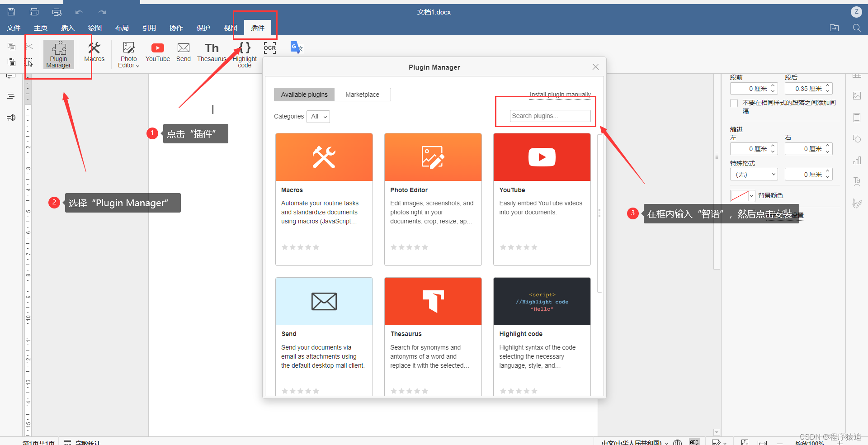Open header and footer settings icon
The height and width of the screenshot is (445, 868).
pyautogui.click(x=857, y=118)
